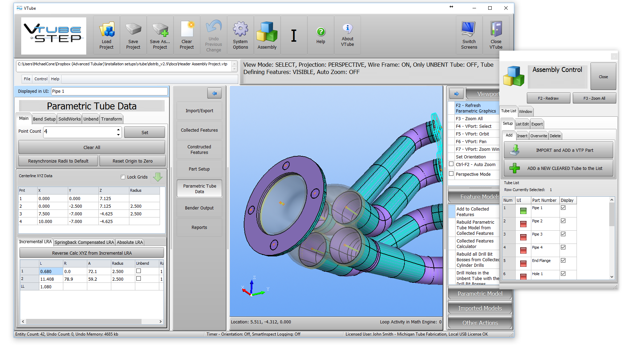Click the green Help question icon
The height and width of the screenshot is (346, 644).
point(321,32)
